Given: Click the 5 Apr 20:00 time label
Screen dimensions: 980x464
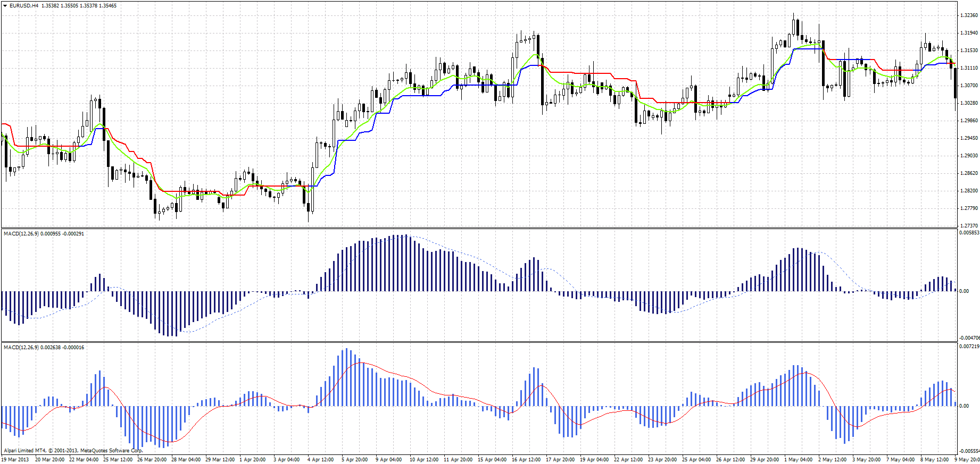Looking at the screenshot, I should (355, 460).
